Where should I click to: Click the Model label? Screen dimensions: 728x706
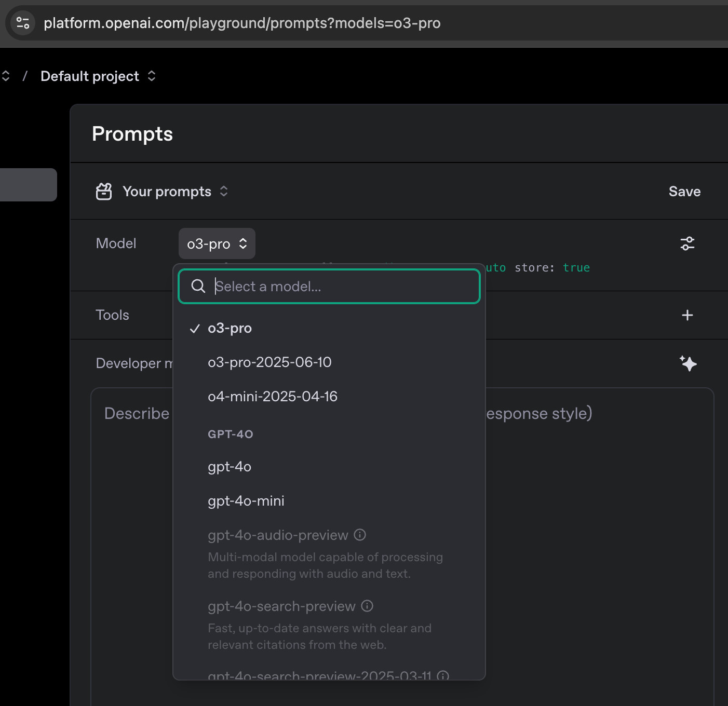[x=116, y=243]
